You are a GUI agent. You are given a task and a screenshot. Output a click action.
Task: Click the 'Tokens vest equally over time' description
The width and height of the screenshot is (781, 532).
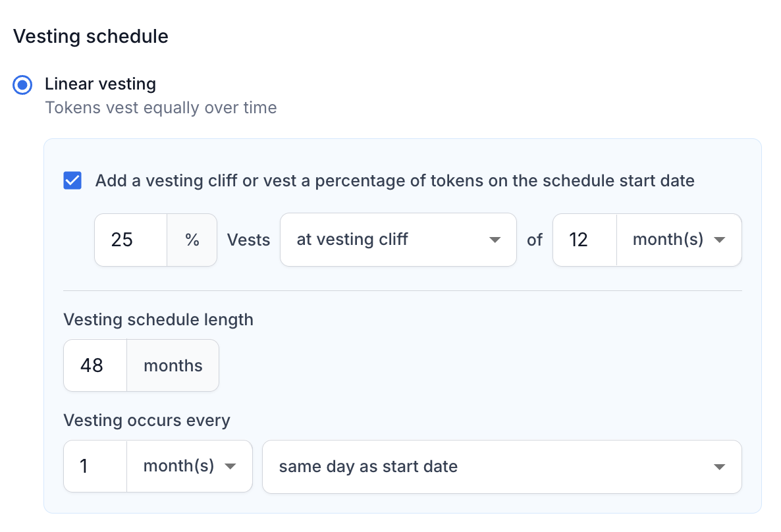161,107
